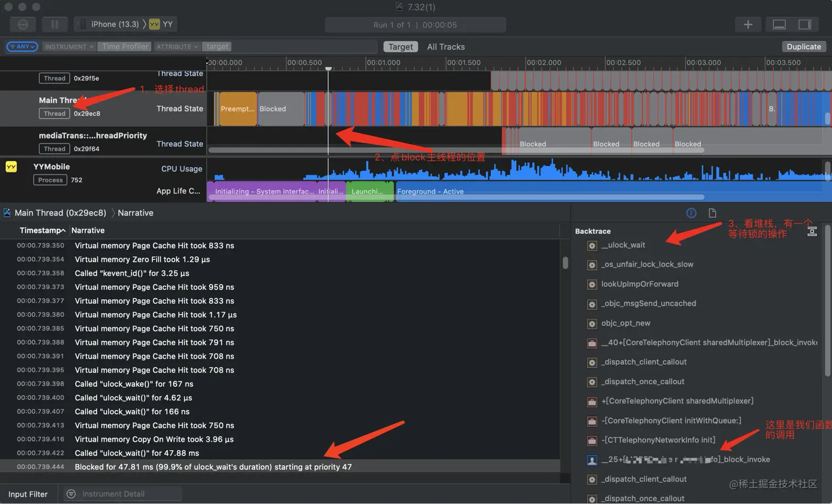Pause the recording with pause button
832x504 pixels.
pyautogui.click(x=54, y=24)
